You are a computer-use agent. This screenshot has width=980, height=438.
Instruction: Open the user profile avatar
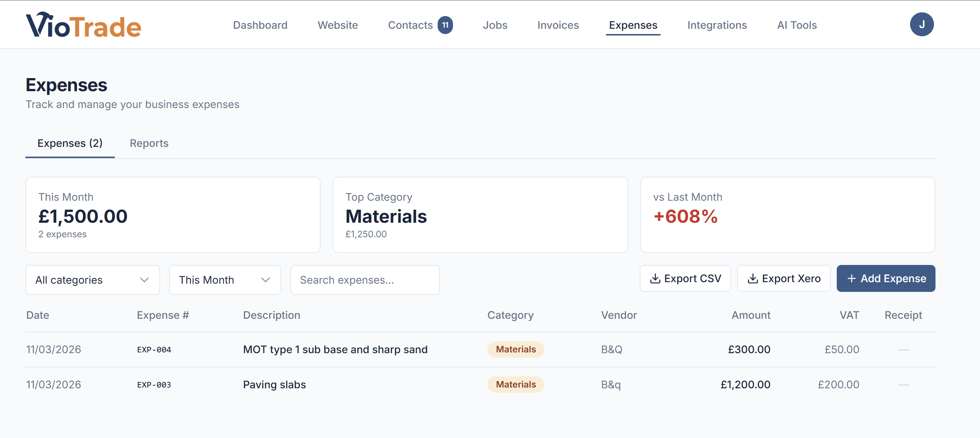point(922,24)
